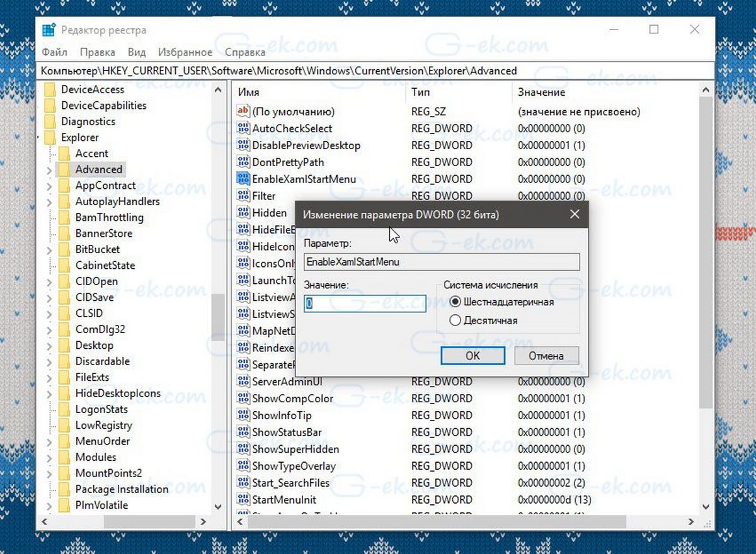756x554 pixels.
Task: Confirm the DWORD edit with OK
Action: tap(473, 356)
